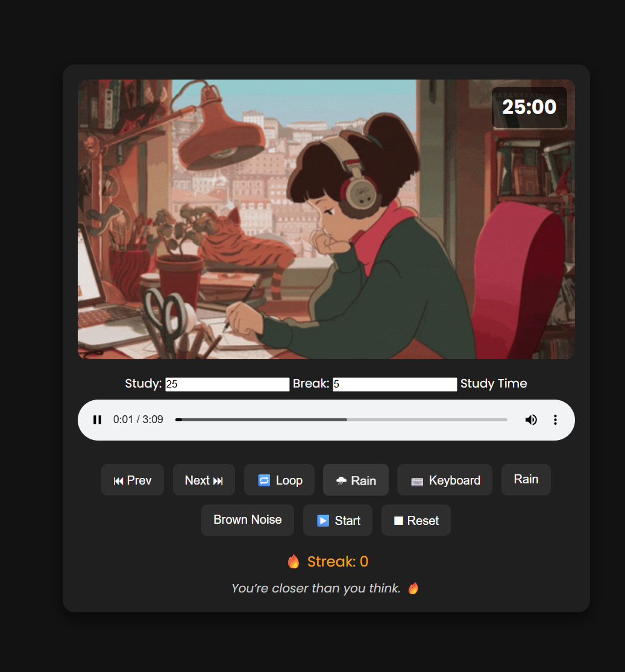
Task: Skip to next track with Next
Action: (x=204, y=480)
